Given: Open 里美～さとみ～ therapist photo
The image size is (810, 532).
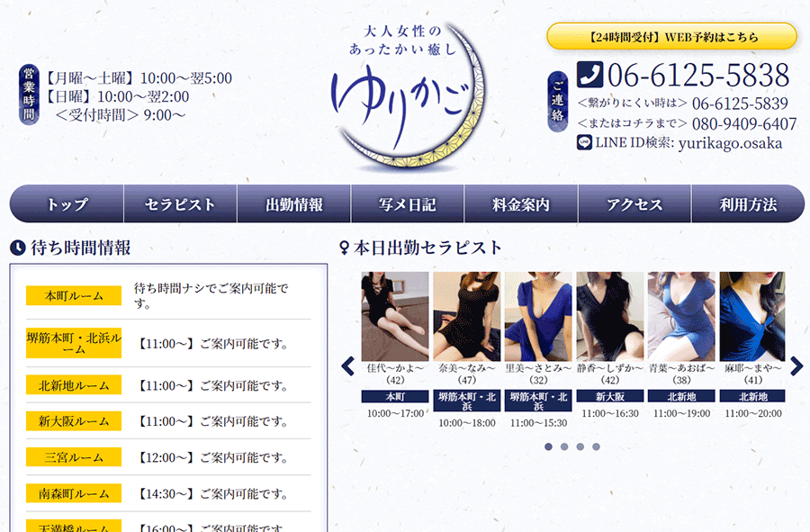Looking at the screenshot, I should point(538,316).
